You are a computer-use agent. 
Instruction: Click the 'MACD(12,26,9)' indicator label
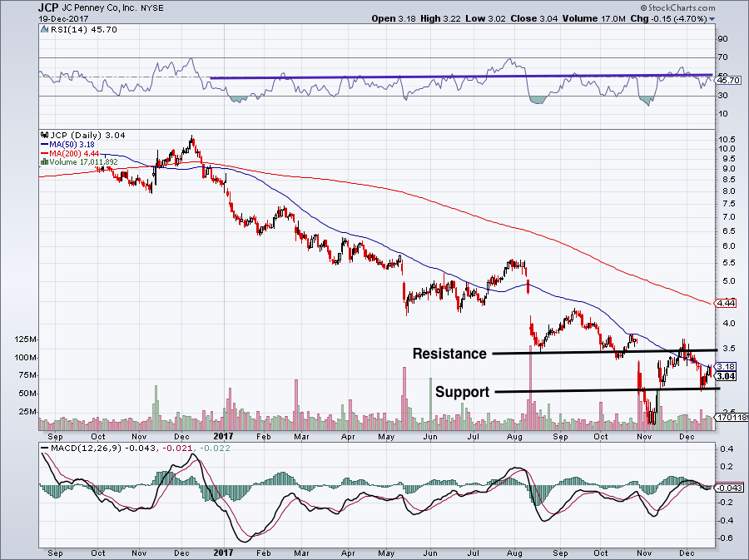(x=87, y=448)
